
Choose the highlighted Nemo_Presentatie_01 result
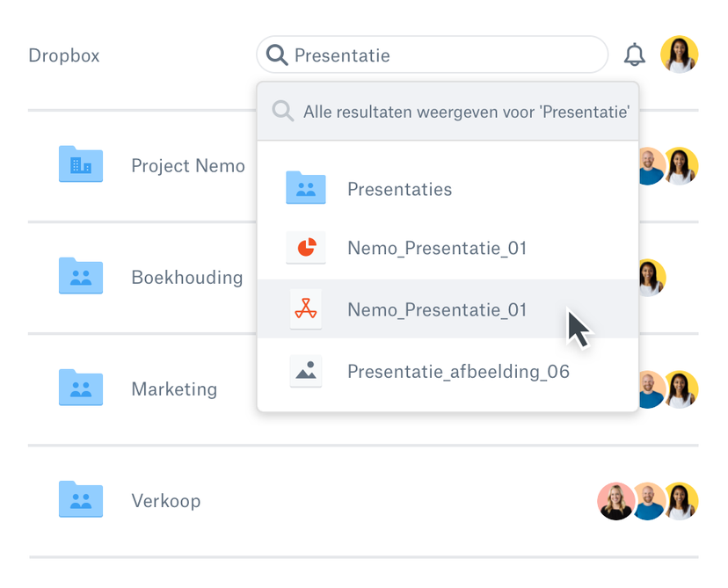(x=436, y=309)
